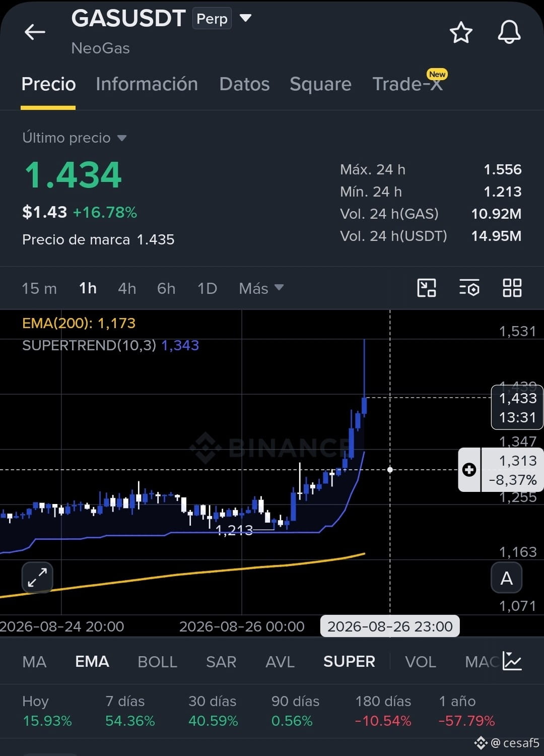Open the GASUSDT pair selector dropdown arrow
The width and height of the screenshot is (544, 756).
click(x=245, y=18)
